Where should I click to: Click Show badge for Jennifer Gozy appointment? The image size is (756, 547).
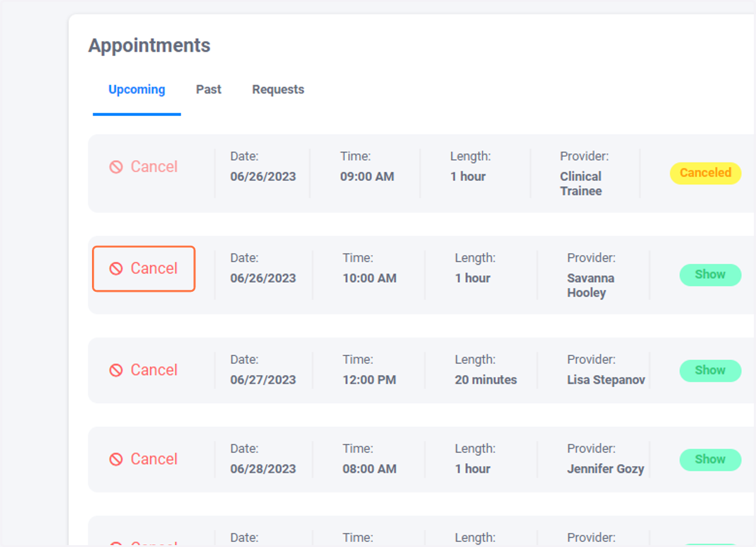point(710,459)
